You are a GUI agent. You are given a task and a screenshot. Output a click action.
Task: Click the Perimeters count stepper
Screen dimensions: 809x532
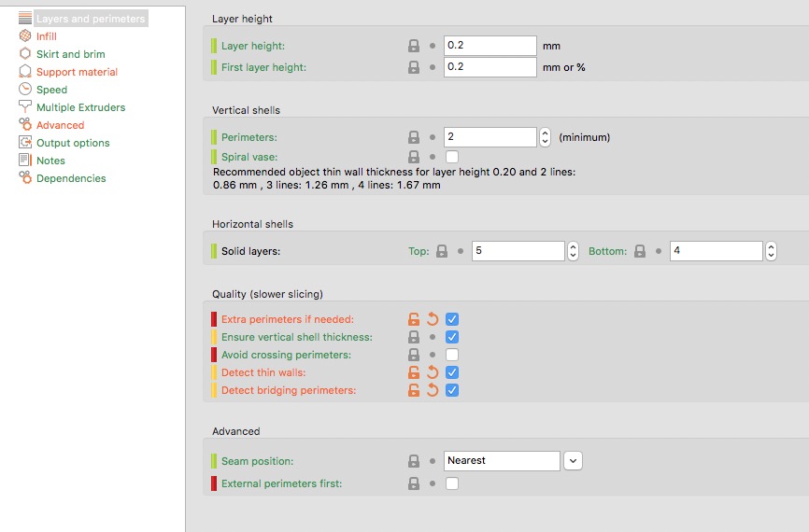coord(546,137)
